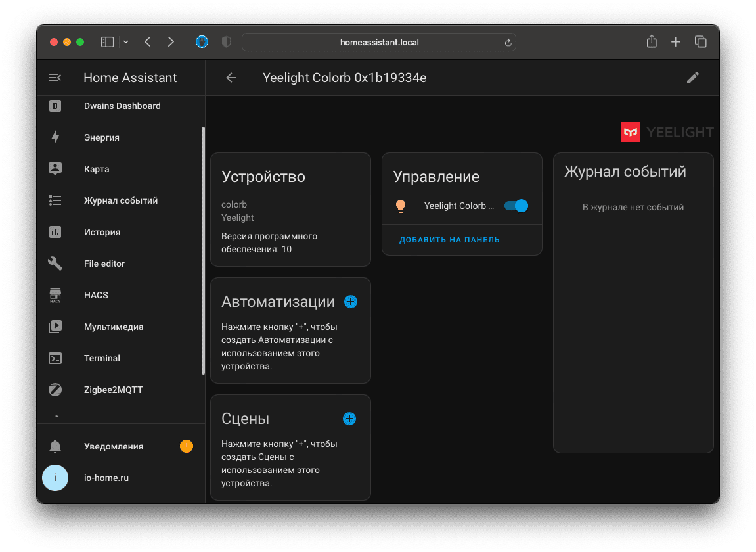Collapse the Home Assistant sidebar menu icon

(x=55, y=78)
